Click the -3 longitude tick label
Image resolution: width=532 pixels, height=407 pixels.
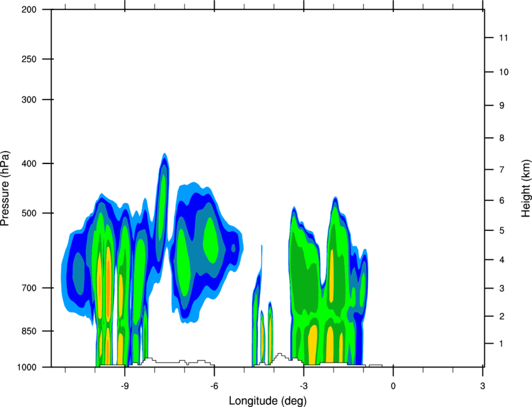[304, 386]
